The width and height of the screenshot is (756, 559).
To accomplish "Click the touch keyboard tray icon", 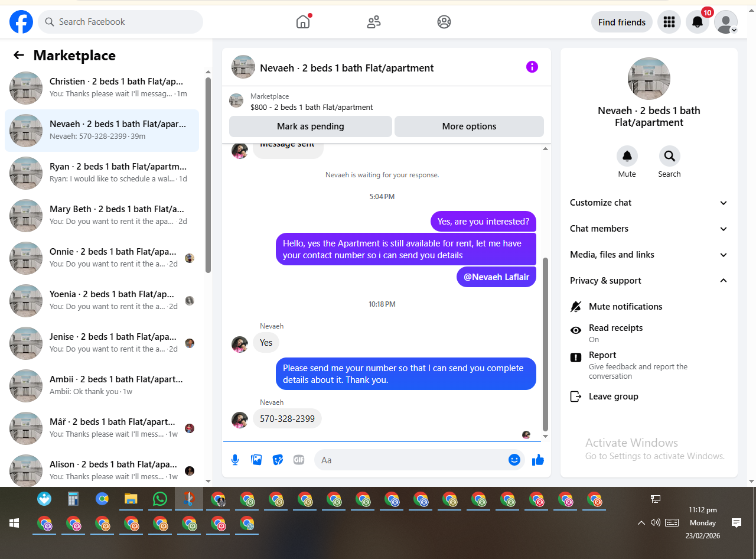I will (x=672, y=523).
